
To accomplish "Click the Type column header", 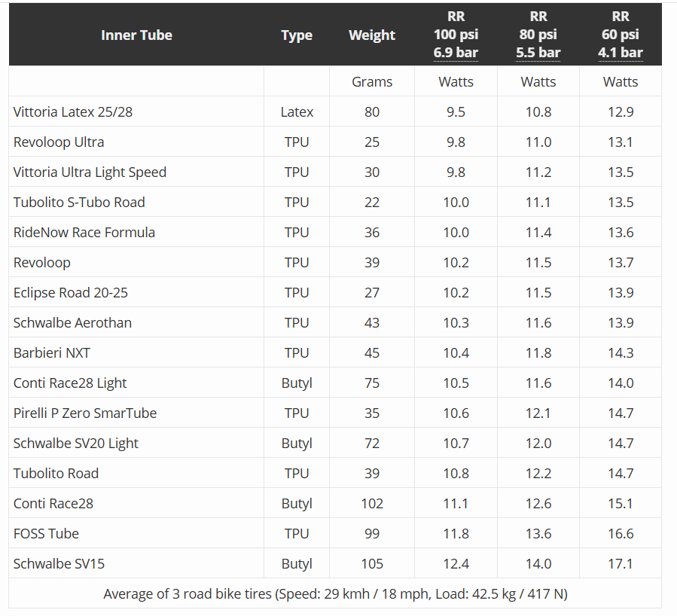I will tap(297, 35).
